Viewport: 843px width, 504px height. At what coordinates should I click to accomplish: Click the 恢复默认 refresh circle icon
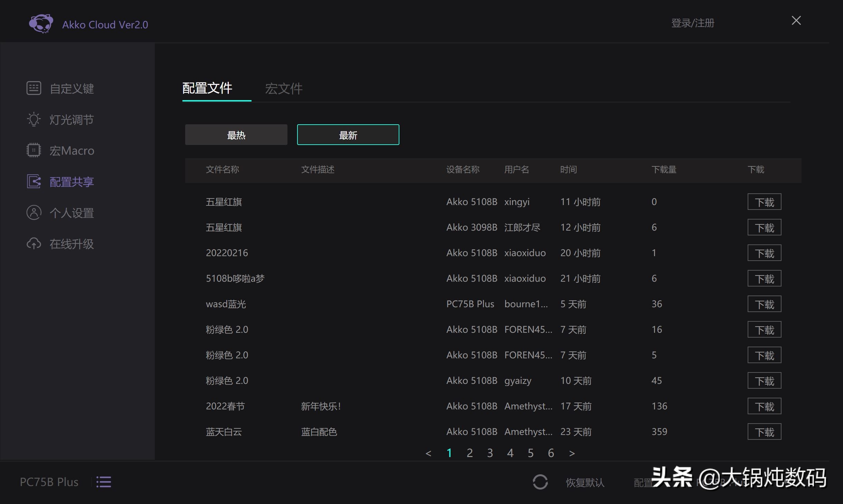tap(540, 482)
